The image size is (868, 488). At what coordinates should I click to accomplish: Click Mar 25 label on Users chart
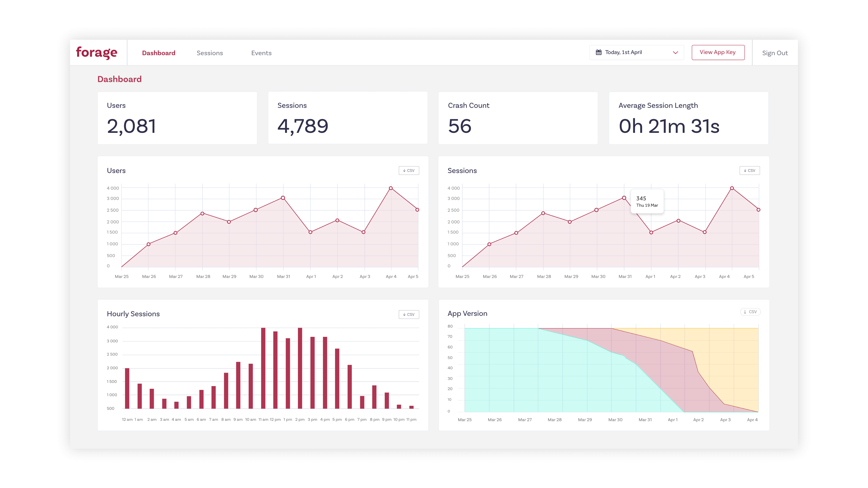(x=122, y=277)
